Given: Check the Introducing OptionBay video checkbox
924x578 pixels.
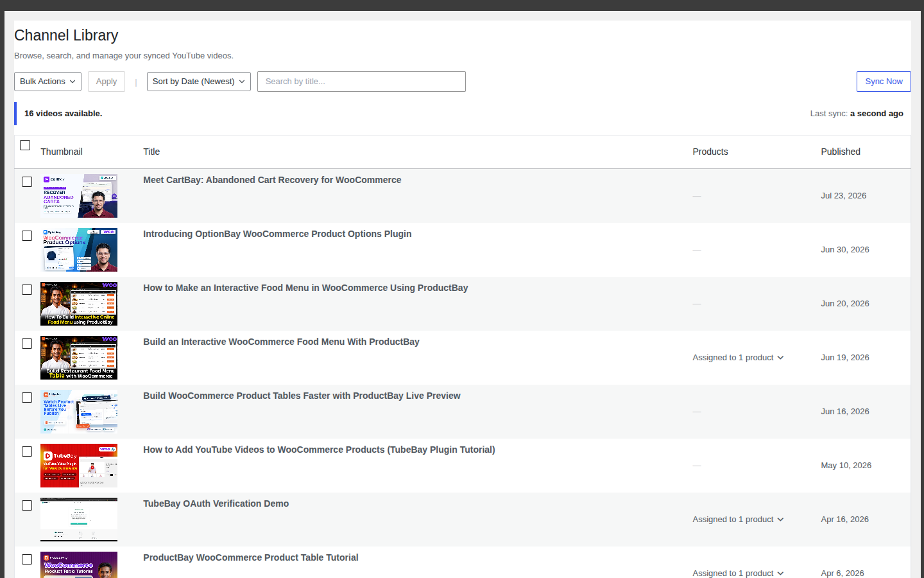Looking at the screenshot, I should coord(27,236).
